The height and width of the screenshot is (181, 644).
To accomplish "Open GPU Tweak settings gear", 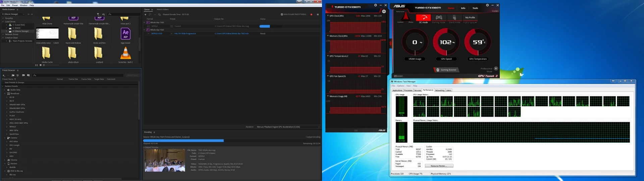I will pos(487,5).
